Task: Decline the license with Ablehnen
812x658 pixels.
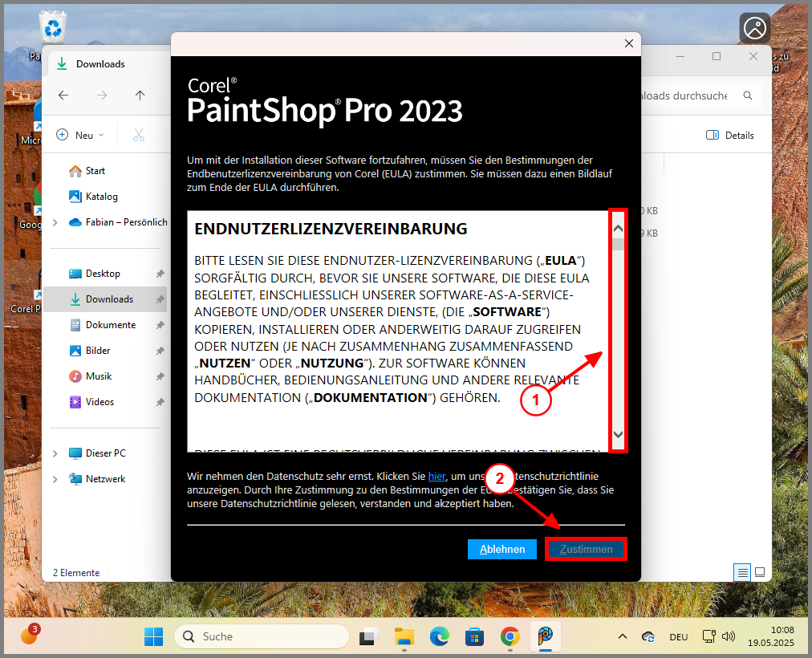Action: click(x=501, y=549)
